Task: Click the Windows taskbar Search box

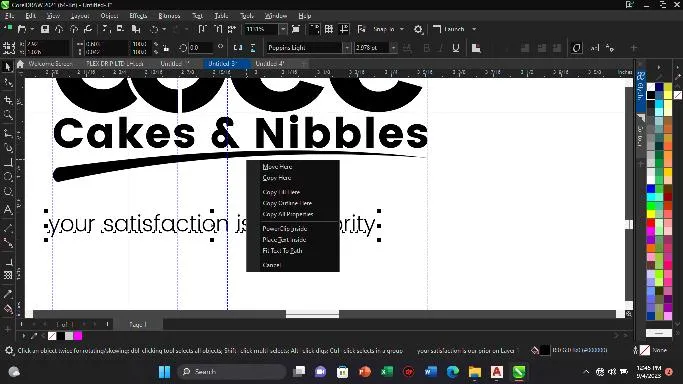Action: (232, 372)
